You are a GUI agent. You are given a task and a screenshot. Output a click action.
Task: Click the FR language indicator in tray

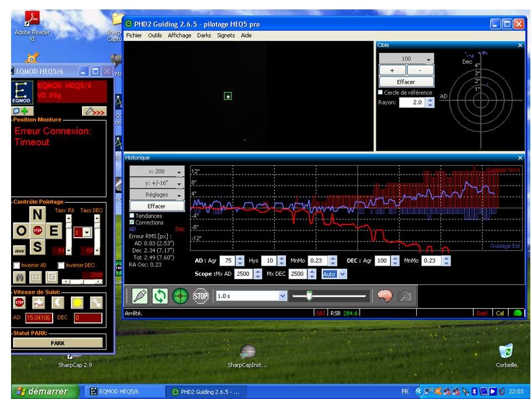pos(405,391)
